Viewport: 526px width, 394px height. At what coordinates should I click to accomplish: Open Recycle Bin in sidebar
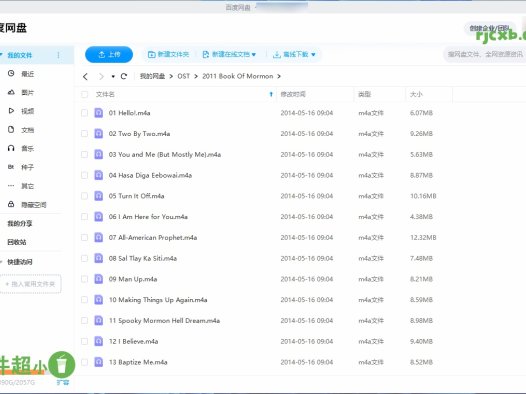click(16, 242)
